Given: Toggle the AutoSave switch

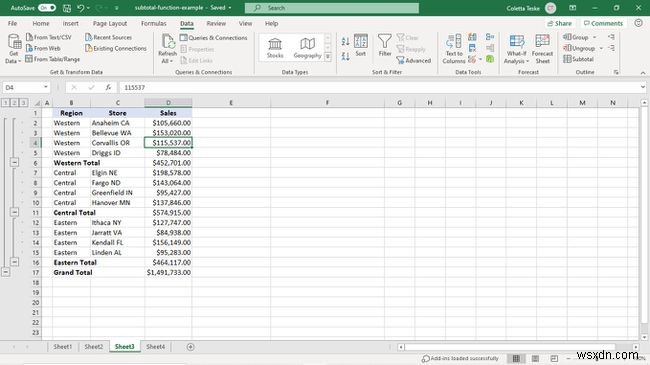Looking at the screenshot, I should (x=47, y=8).
